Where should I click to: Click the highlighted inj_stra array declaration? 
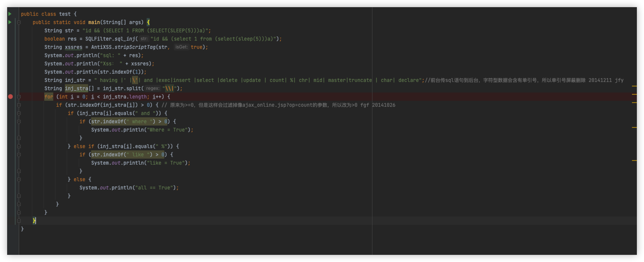(x=77, y=88)
